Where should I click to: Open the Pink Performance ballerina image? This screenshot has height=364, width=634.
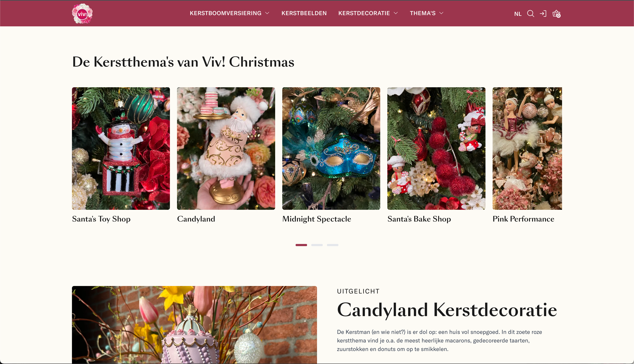click(527, 149)
